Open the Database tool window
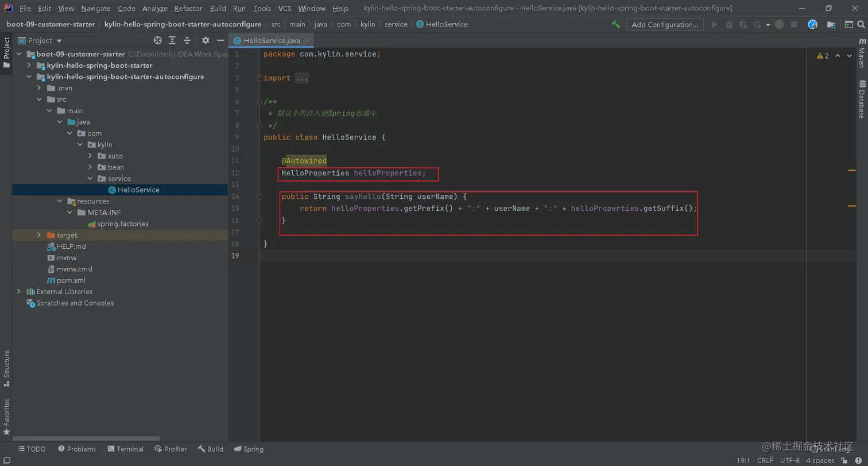The height and width of the screenshot is (466, 868). tap(862, 99)
